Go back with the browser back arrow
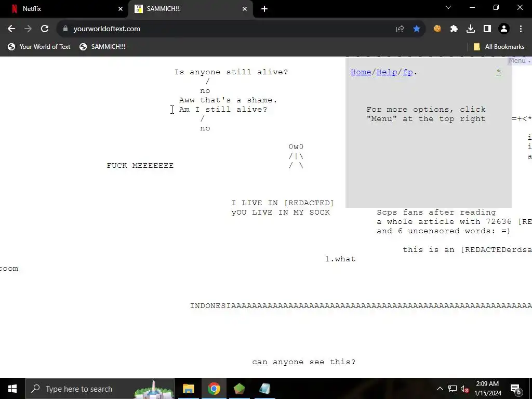Screen dimensions: 532x399 click(x=11, y=29)
